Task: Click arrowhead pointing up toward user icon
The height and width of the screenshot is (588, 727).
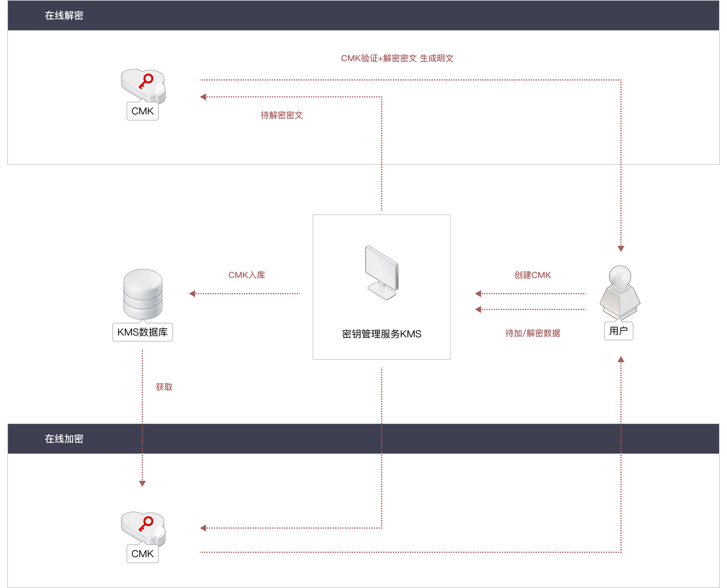Action: tap(621, 359)
